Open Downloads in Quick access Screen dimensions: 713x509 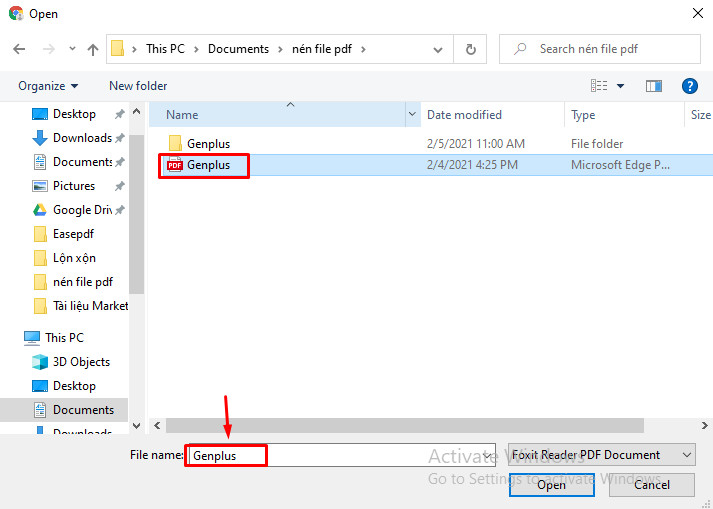pyautogui.click(x=72, y=138)
